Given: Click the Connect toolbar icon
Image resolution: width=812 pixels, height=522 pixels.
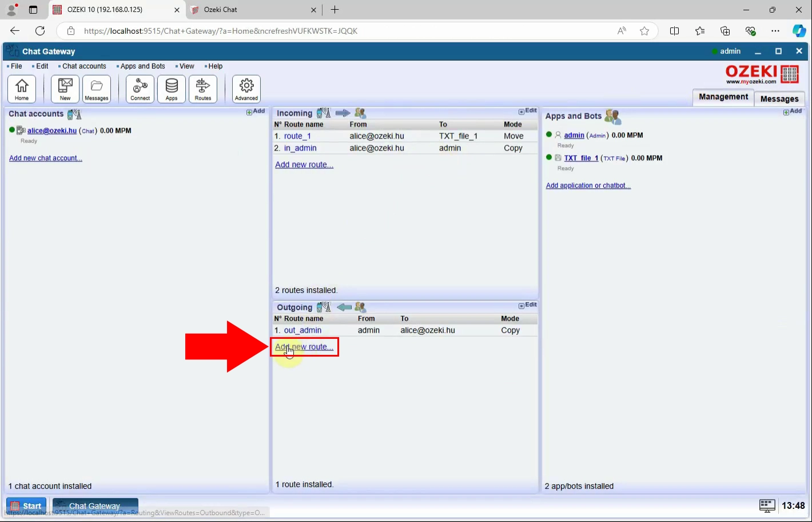Looking at the screenshot, I should tap(140, 89).
